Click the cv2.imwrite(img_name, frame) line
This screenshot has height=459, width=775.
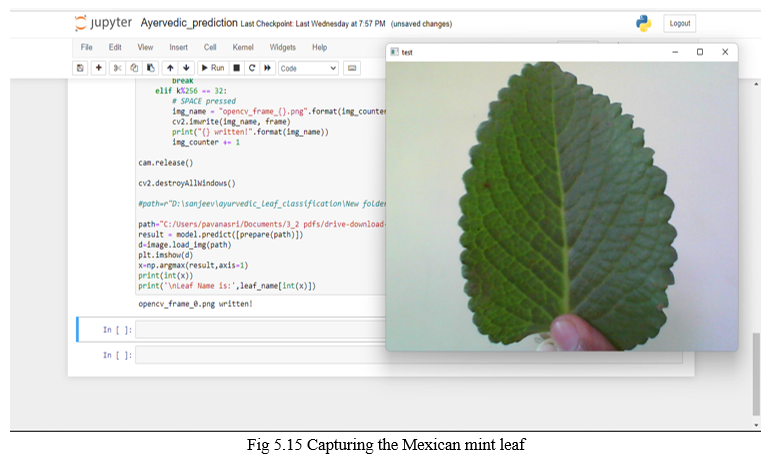pyautogui.click(x=231, y=122)
